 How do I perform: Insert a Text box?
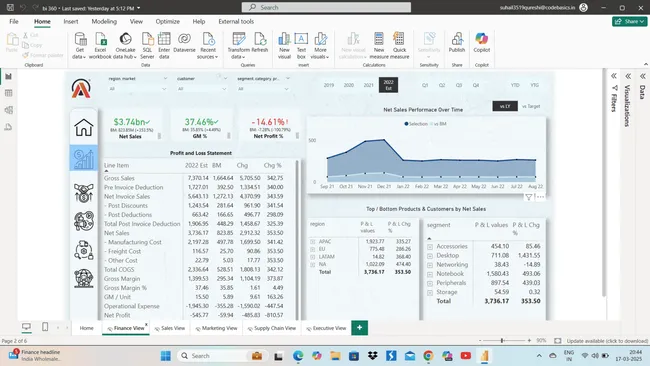[301, 46]
